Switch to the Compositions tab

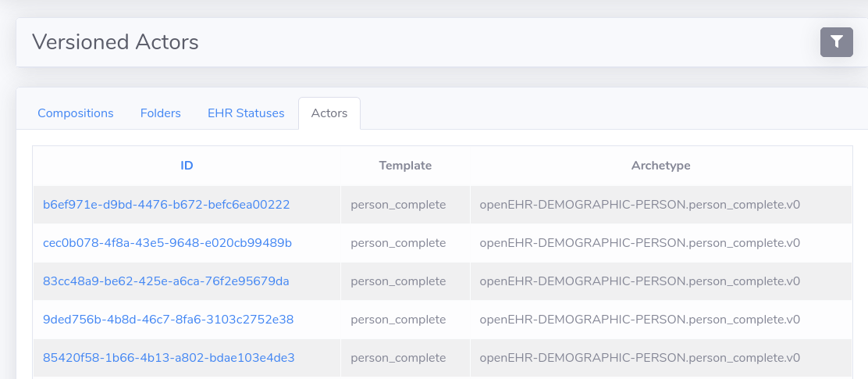(76, 113)
